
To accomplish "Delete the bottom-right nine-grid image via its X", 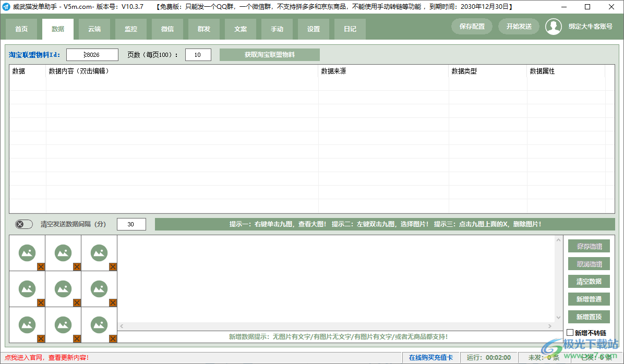I will pos(113,338).
